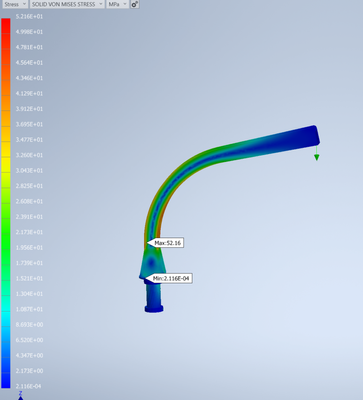The height and width of the screenshot is (400, 363).
Task: Select the blue free end of the tube
Action: [x=308, y=135]
